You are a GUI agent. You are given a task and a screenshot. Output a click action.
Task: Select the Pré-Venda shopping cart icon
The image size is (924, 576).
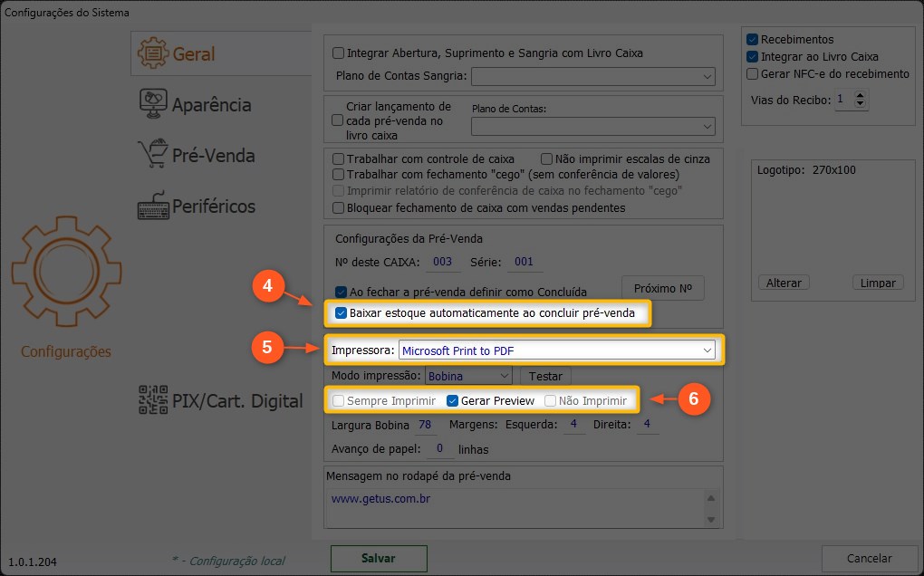(x=152, y=155)
